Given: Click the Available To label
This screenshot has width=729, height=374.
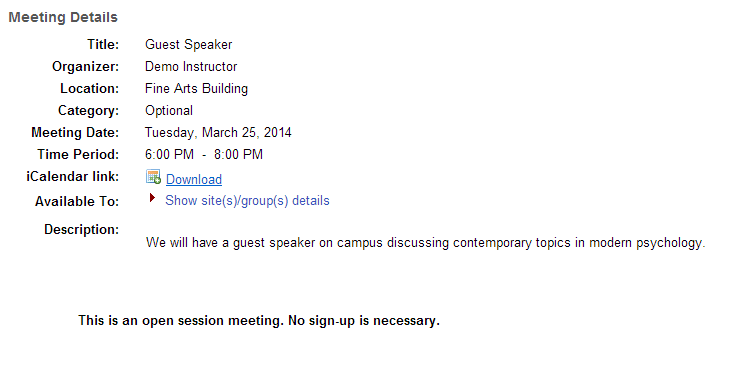Looking at the screenshot, I should coord(77,201).
